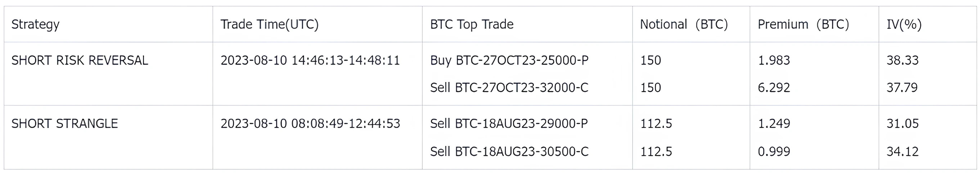980x174 pixels.
Task: Click the Trade Time(UTC) column header
Action: coord(269,24)
